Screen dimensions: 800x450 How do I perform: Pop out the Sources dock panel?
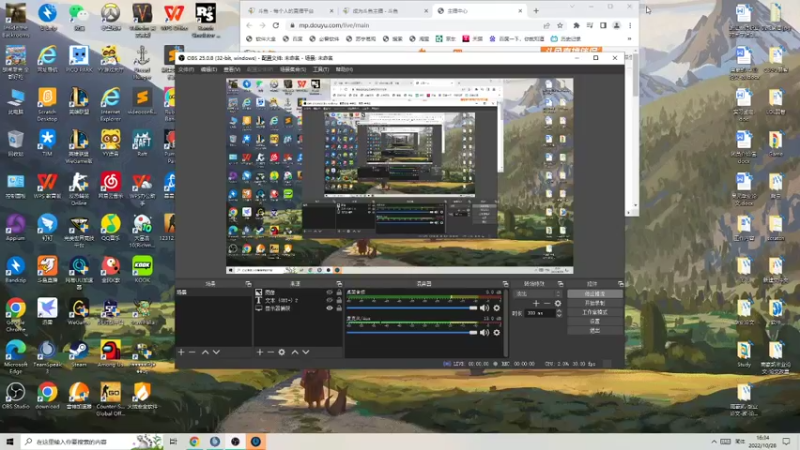point(339,284)
